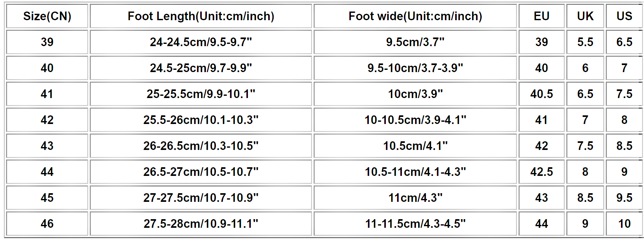Click the UK size 5.5 cell
Image resolution: width=644 pixels, height=239 pixels.
585,42
